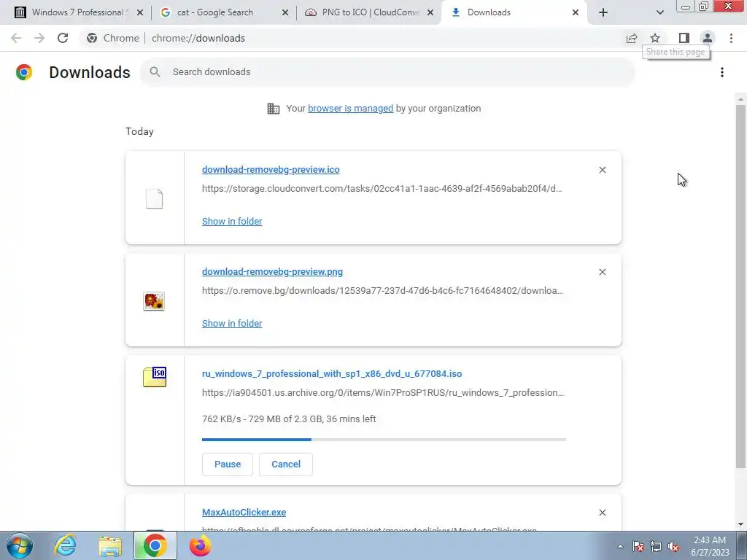Open a new tab with plus button

[x=603, y=12]
